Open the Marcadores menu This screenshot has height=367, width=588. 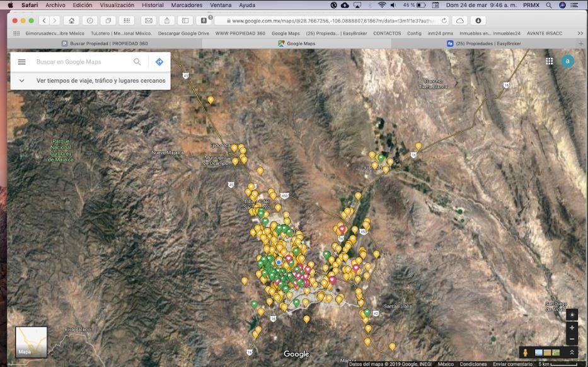tap(187, 5)
